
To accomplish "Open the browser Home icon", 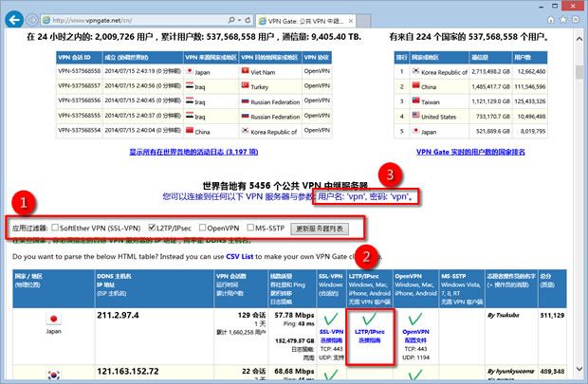I will click(x=550, y=20).
